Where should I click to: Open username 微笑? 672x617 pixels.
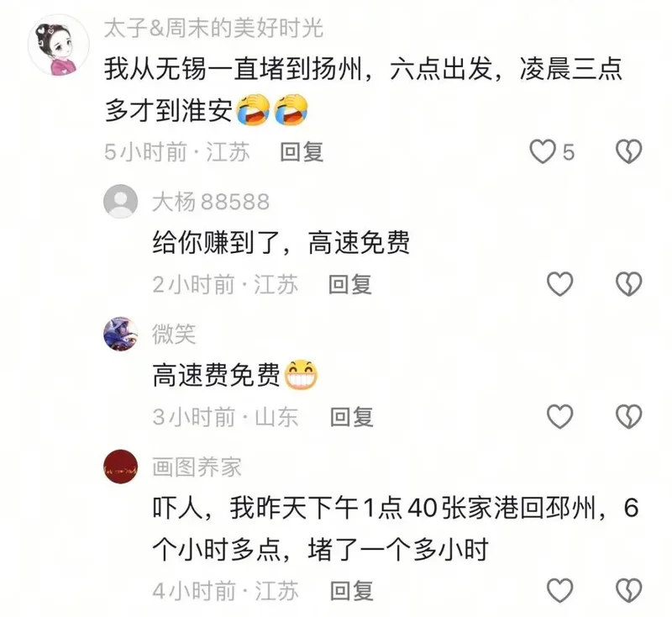pos(174,335)
